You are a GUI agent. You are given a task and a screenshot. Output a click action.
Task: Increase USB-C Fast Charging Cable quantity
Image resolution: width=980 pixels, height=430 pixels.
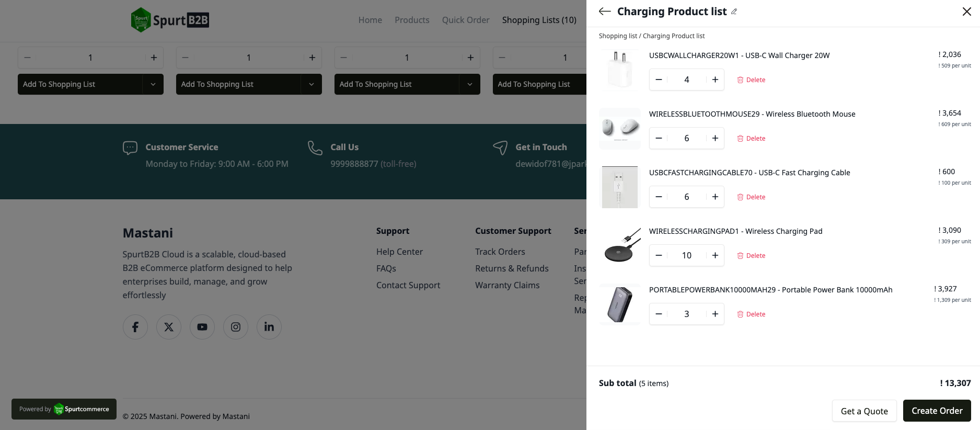tap(715, 197)
